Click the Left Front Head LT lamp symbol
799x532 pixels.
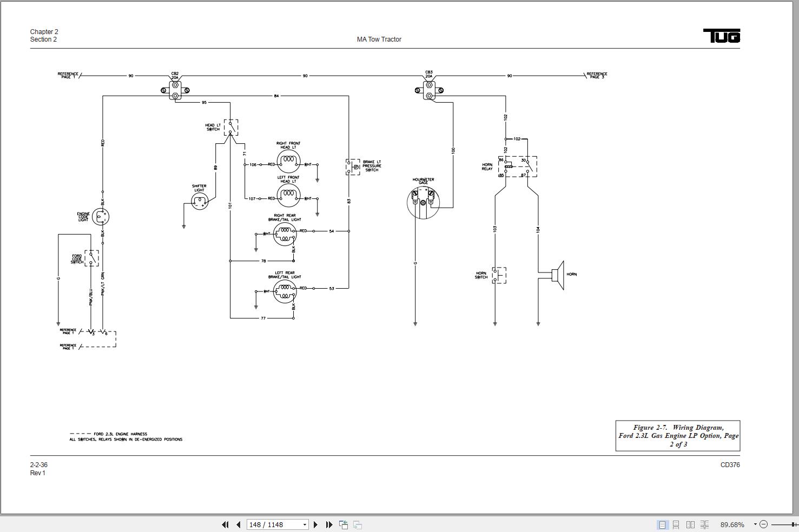(x=288, y=195)
